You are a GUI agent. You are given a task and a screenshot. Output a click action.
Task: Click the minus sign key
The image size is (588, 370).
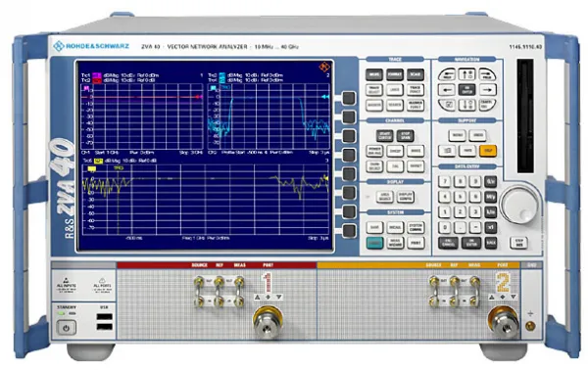click(475, 227)
